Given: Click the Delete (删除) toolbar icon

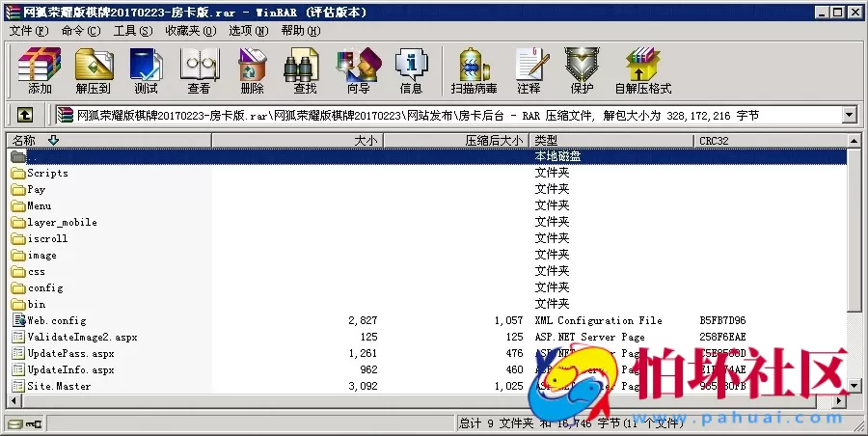Looking at the screenshot, I should tap(252, 70).
